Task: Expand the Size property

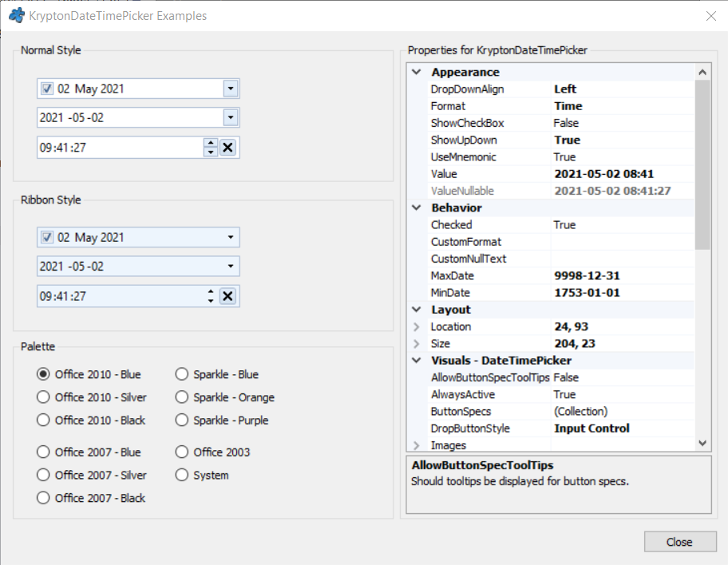Action: [x=417, y=344]
